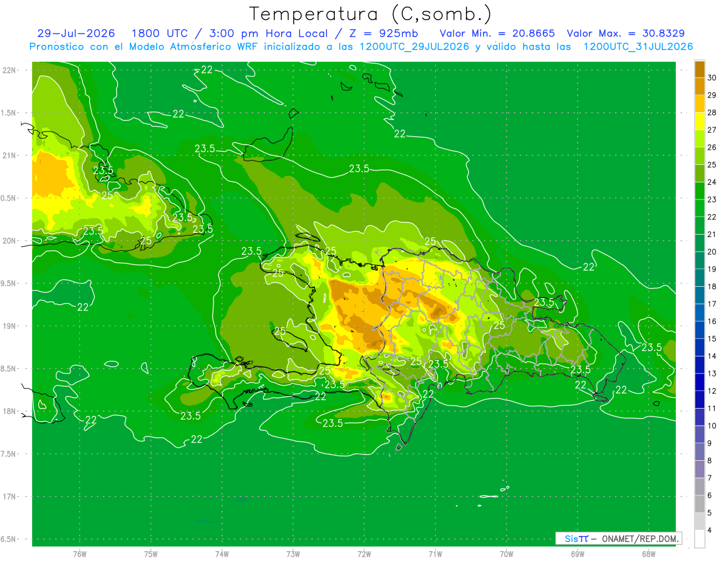Click the '17N' latitude axis label
The image size is (728, 562).
coord(9,497)
